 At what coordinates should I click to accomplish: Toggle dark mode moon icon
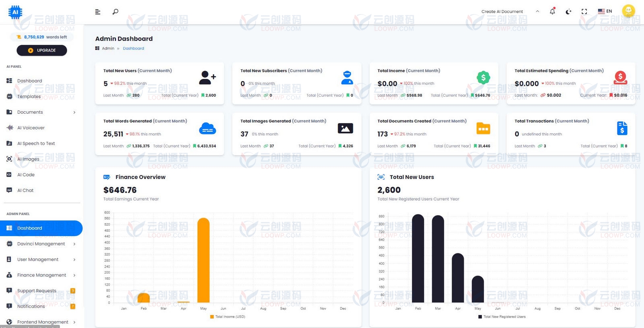click(x=568, y=12)
